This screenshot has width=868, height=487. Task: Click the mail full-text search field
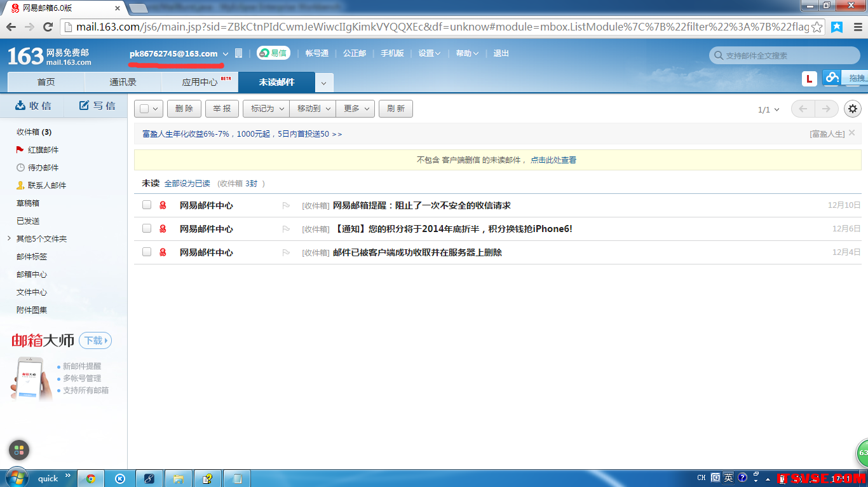point(788,56)
